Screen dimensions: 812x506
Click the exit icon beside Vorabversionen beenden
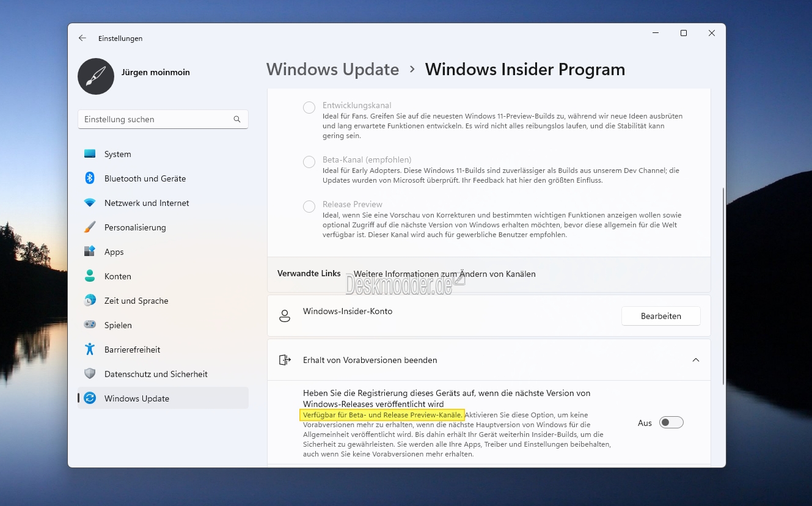point(285,360)
